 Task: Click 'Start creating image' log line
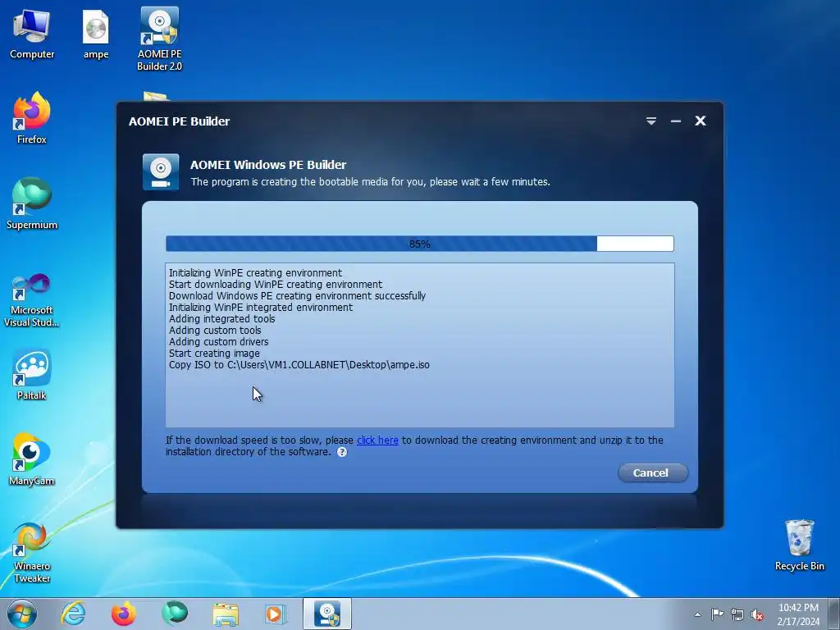pos(214,354)
